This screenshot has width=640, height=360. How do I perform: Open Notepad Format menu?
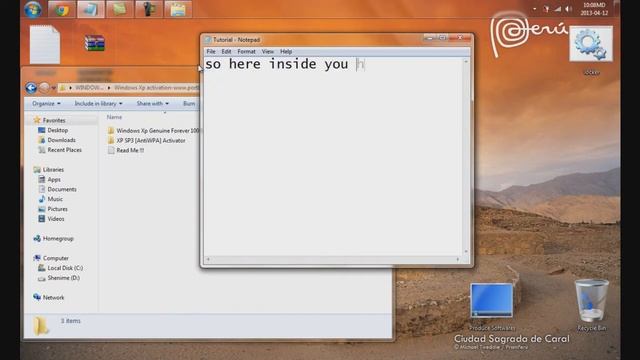[247, 51]
